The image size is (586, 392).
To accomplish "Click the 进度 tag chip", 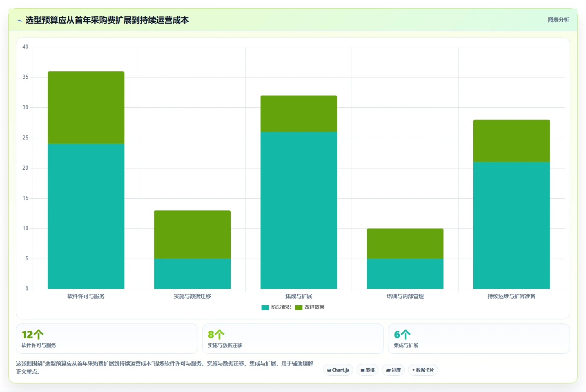I will [x=393, y=370].
